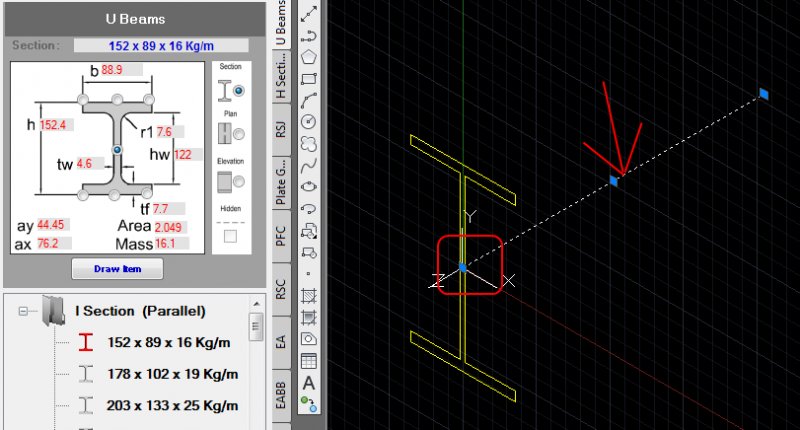Viewport: 800px width, 430px height.
Task: Click the tree list scrollbar thumb
Action: click(256, 326)
